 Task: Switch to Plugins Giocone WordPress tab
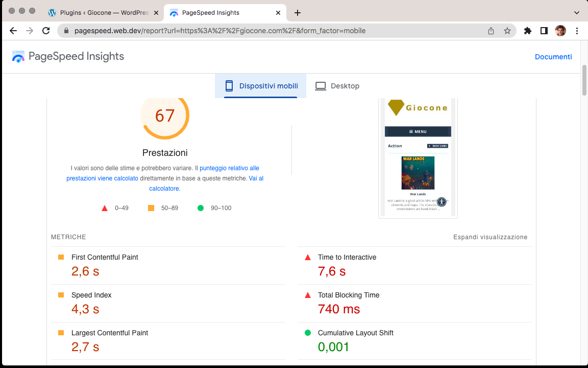click(x=104, y=13)
